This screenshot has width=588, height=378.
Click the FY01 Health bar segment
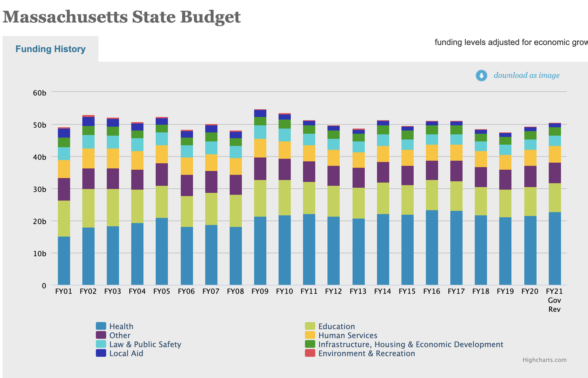coord(64,261)
